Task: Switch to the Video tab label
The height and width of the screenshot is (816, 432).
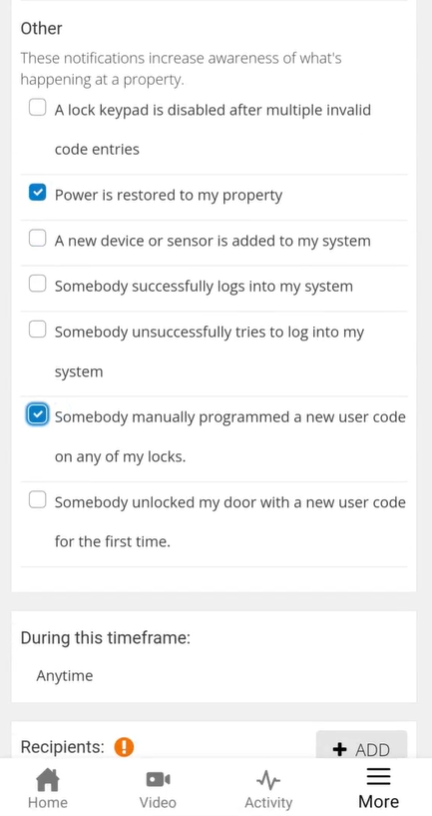Action: tap(158, 802)
